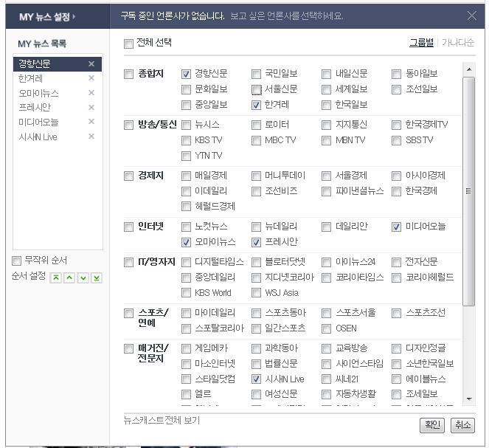
Task: Cancel with the 취소 button
Action: [462, 425]
